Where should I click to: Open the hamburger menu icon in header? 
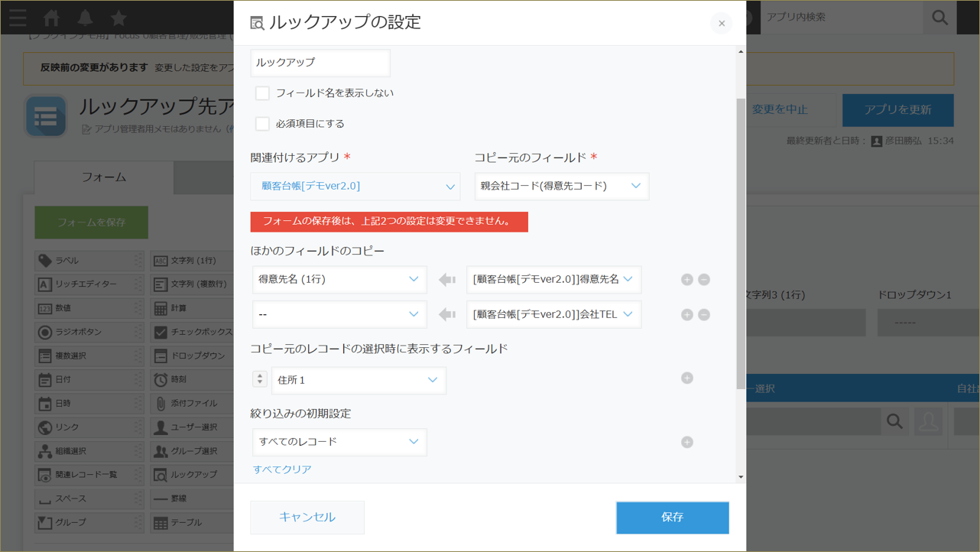coord(17,18)
